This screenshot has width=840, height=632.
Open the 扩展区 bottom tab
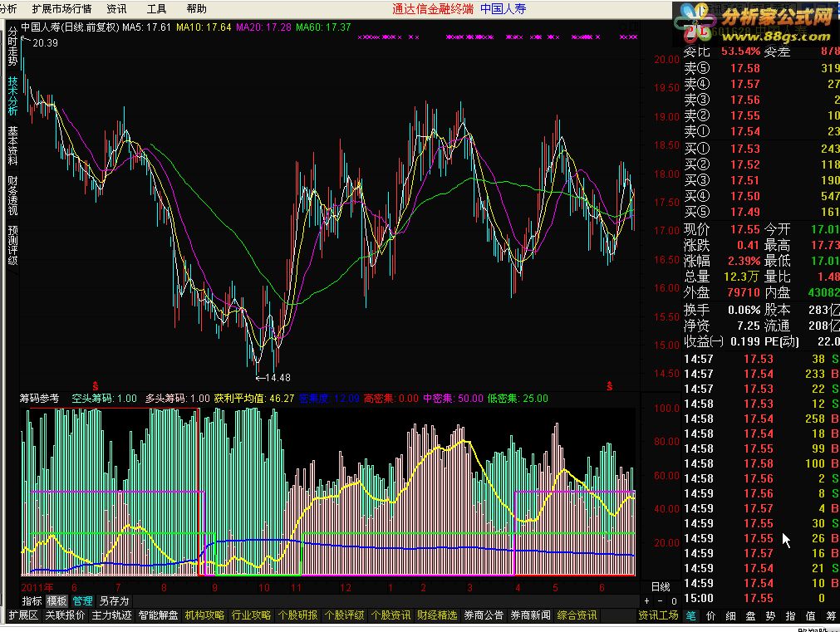pyautogui.click(x=23, y=615)
